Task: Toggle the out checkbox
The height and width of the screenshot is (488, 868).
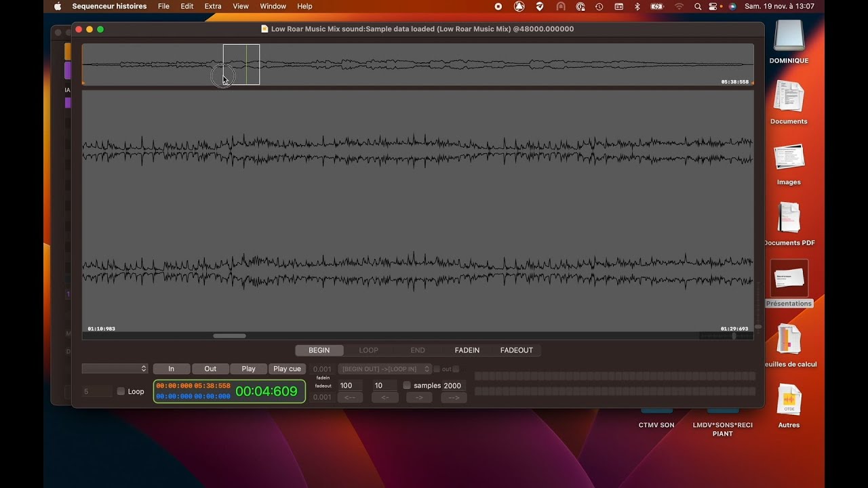Action: point(437,369)
